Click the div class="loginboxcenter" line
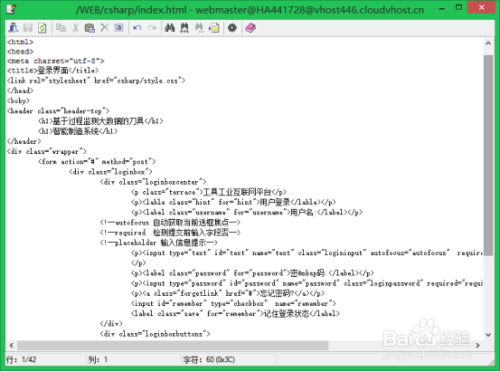This screenshot has width=500, height=372. tap(153, 182)
